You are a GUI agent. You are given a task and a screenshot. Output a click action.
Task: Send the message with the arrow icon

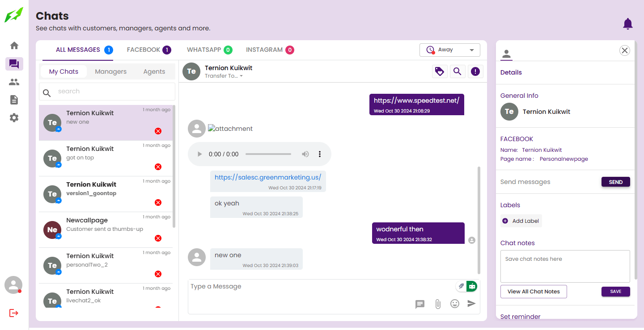coord(471,304)
